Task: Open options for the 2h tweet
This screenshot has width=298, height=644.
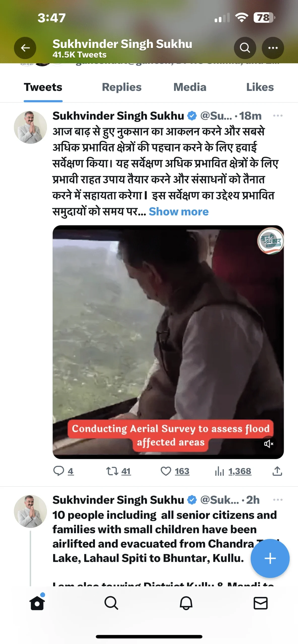Action: tap(278, 500)
